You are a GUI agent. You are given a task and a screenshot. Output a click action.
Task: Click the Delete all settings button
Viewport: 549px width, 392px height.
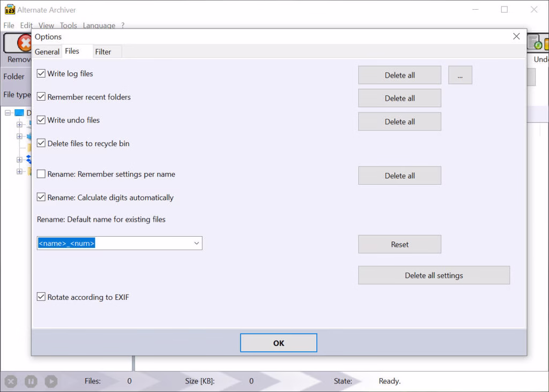(433, 275)
